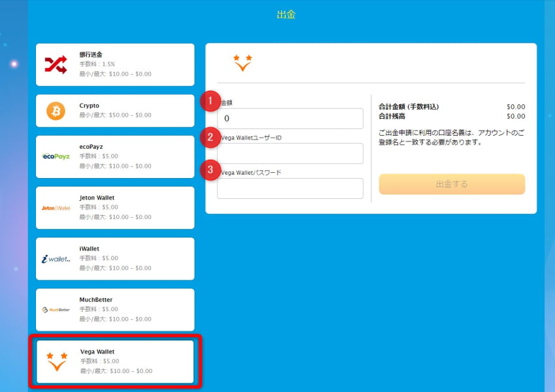Select the 銀行送金 bank transfer icon

pos(55,65)
